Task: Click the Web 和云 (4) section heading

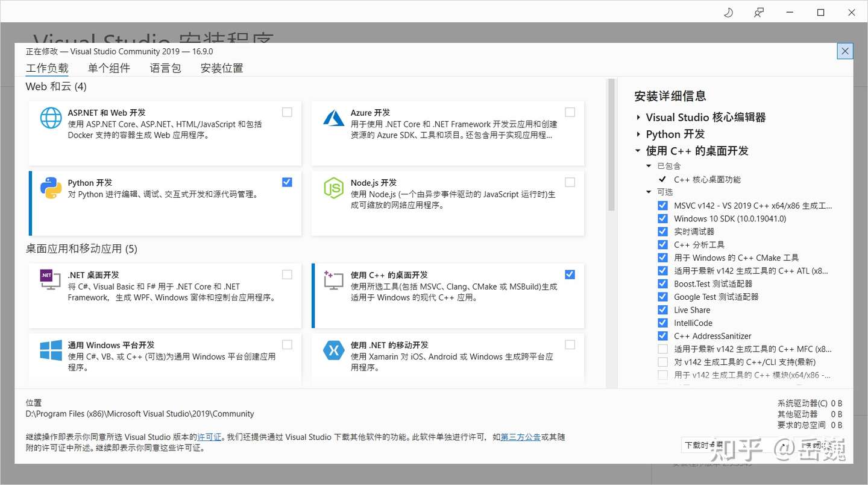Action: coord(56,87)
